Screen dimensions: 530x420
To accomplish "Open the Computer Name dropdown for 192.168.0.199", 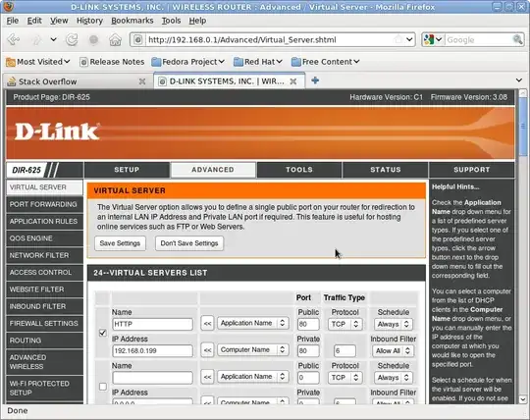I will point(253,349).
